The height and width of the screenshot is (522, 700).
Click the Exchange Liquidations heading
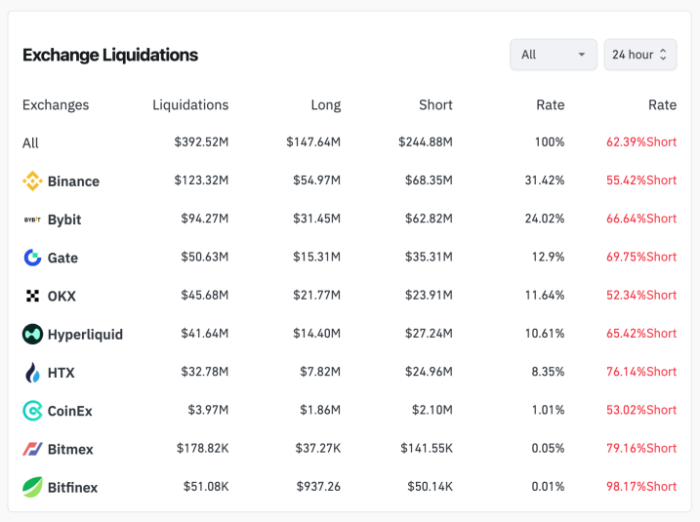[110, 55]
